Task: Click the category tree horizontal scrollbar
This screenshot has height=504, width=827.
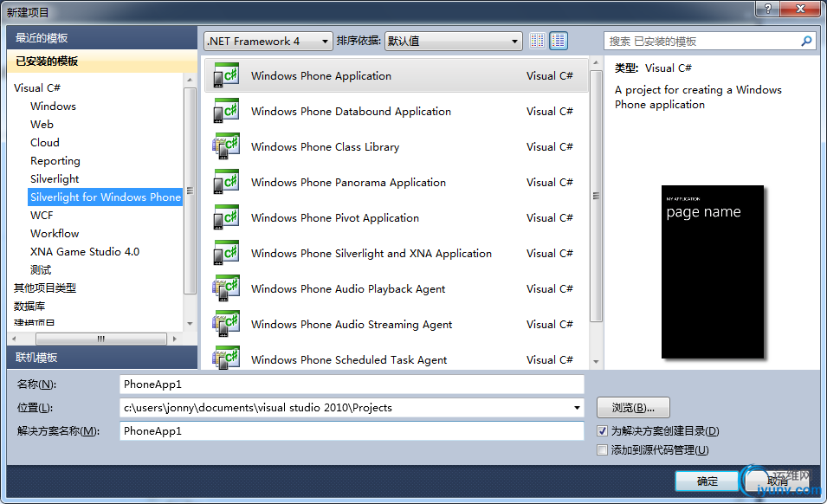Action: click(100, 339)
